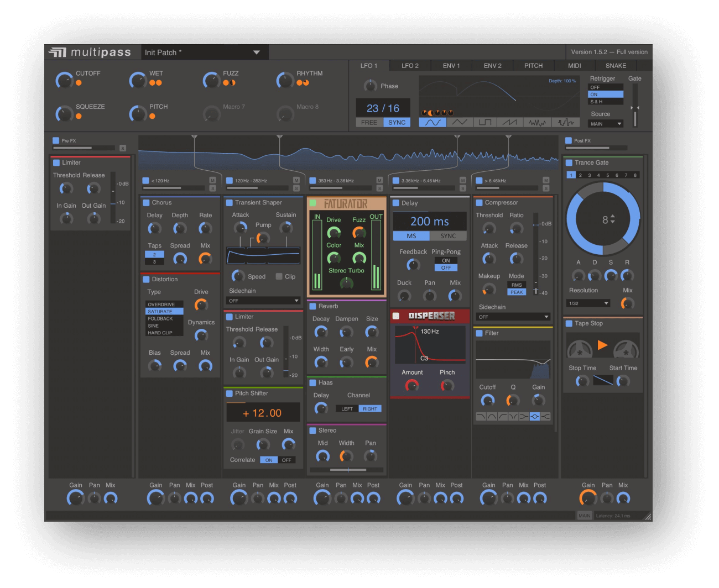Switch to the ENV 1 tab

(451, 66)
